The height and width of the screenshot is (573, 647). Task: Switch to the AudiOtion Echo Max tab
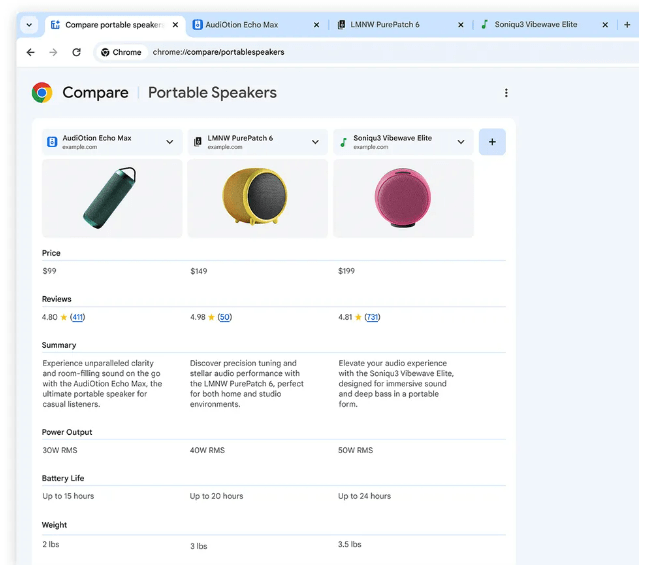256,25
